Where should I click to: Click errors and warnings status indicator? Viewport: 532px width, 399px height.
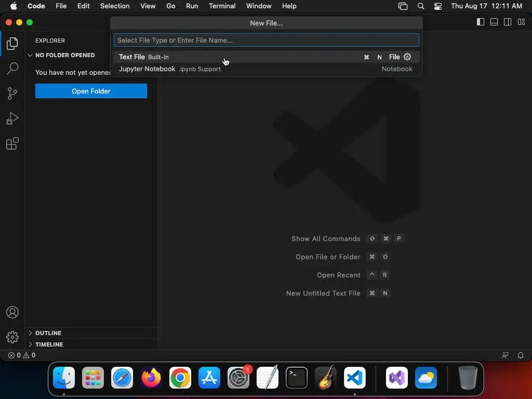(x=22, y=355)
